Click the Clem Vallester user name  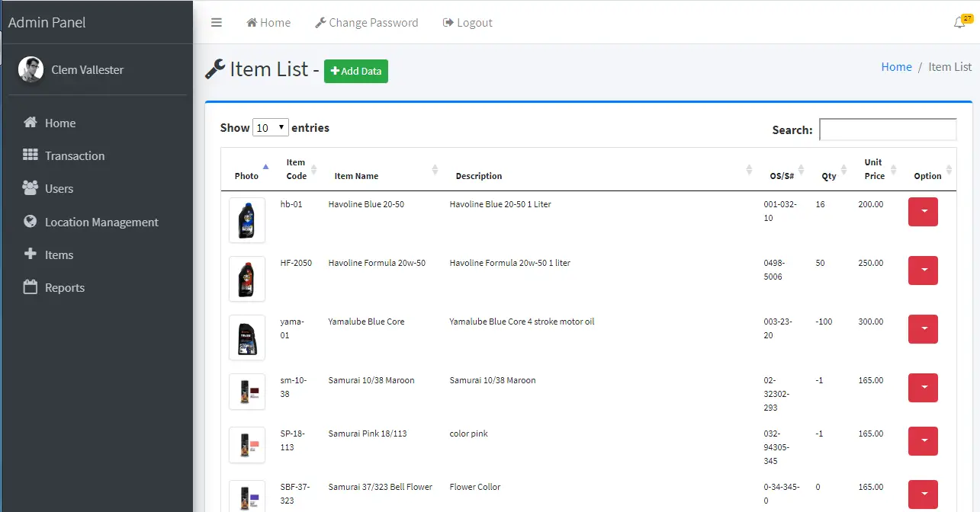(x=88, y=69)
